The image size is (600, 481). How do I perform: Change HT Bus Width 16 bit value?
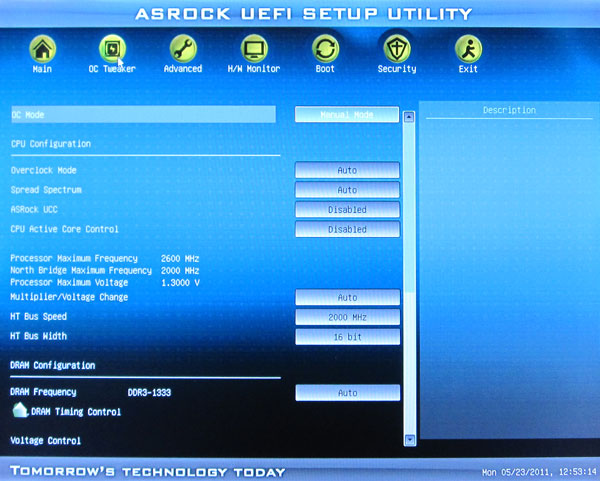pyautogui.click(x=347, y=337)
